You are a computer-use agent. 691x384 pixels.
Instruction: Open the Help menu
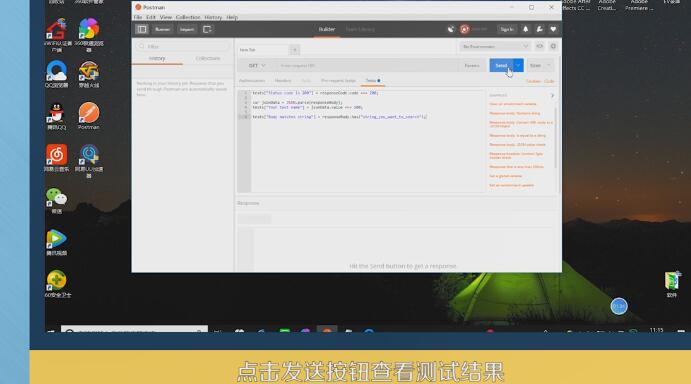(232, 17)
